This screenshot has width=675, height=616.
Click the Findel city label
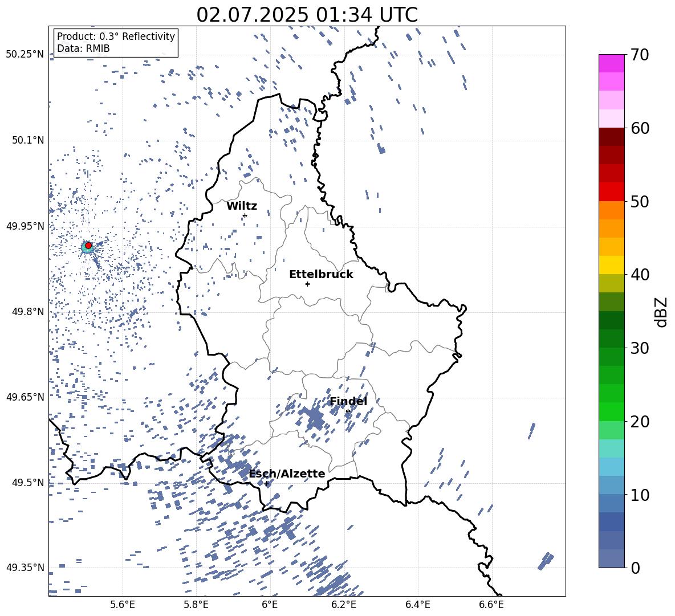348,402
